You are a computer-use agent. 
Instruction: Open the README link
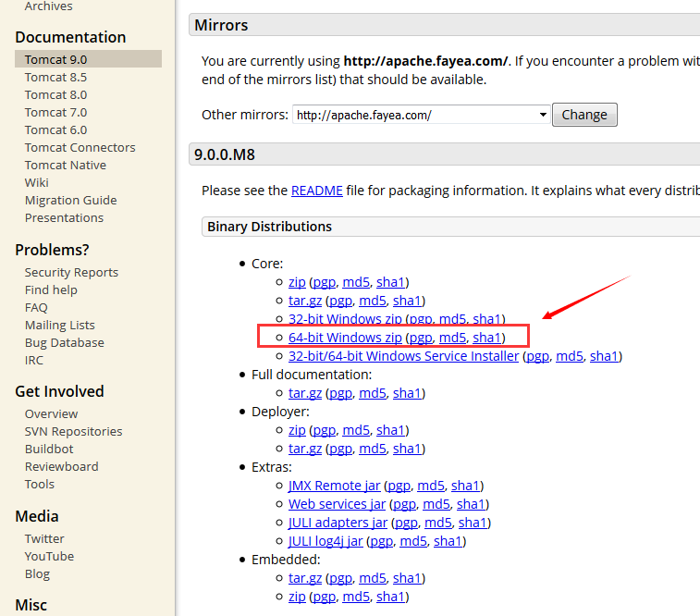316,191
